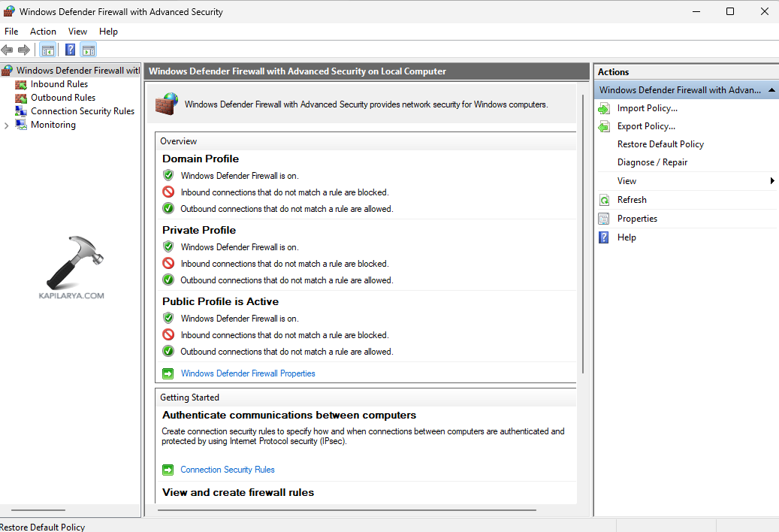The image size is (779, 532).
Task: Click the Back arrow in the toolbar
Action: [8, 50]
